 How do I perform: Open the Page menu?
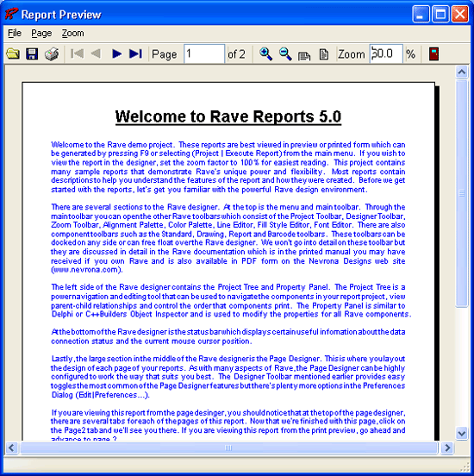[41, 33]
